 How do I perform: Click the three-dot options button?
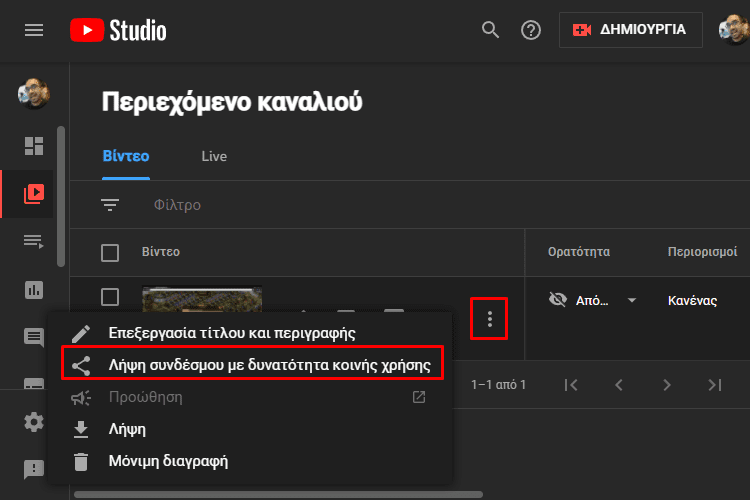489,319
